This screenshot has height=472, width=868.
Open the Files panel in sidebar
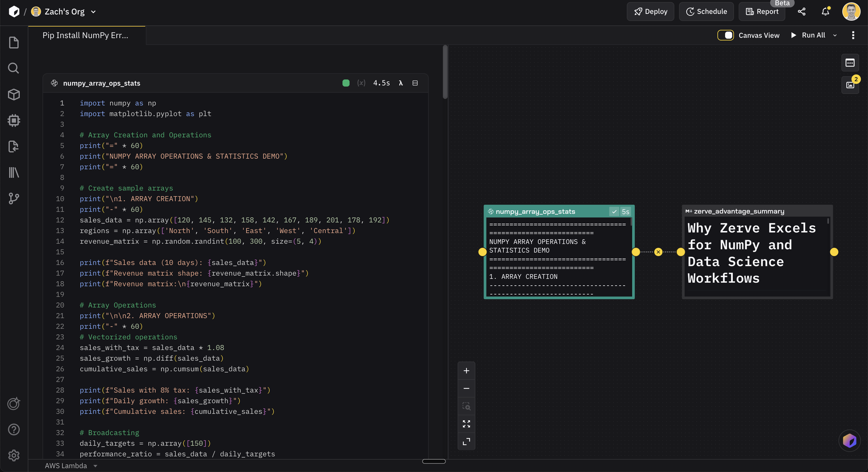(14, 42)
